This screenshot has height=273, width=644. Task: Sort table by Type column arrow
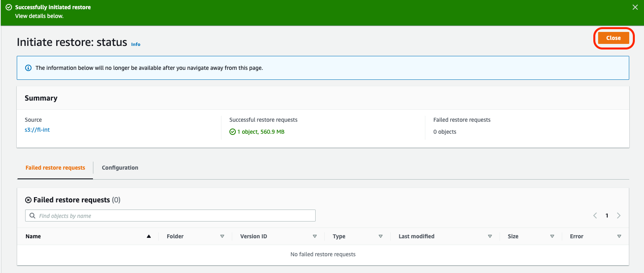tap(381, 236)
